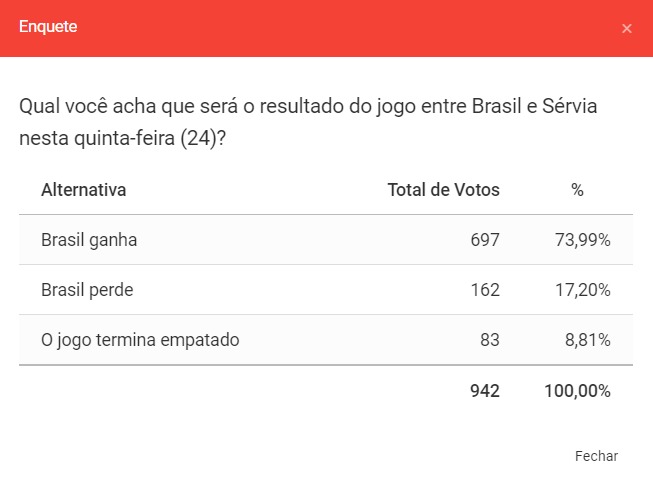
Task: Select the Alternativa column header
Action: pos(83,189)
